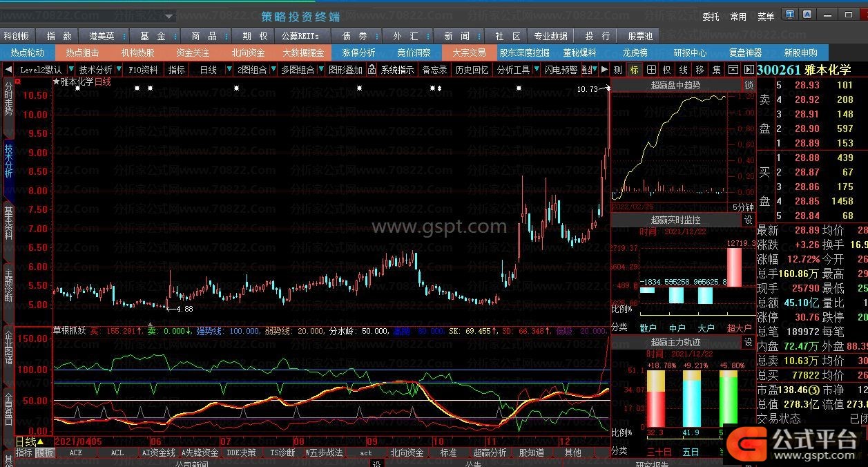Select the 三十日 period tab
The height and width of the screenshot is (467, 868).
pyautogui.click(x=659, y=452)
